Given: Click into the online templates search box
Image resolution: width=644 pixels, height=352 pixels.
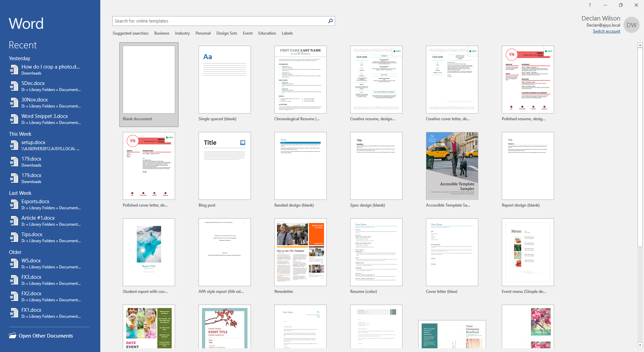Looking at the screenshot, I should point(220,21).
